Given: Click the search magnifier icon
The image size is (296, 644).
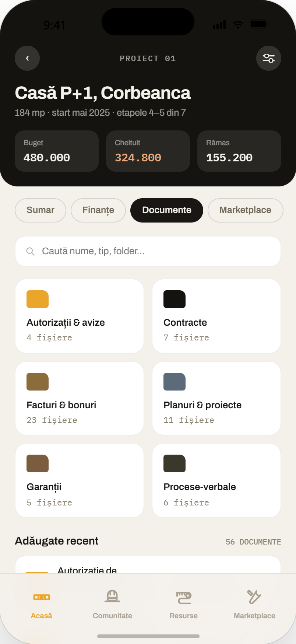Looking at the screenshot, I should 31,251.
